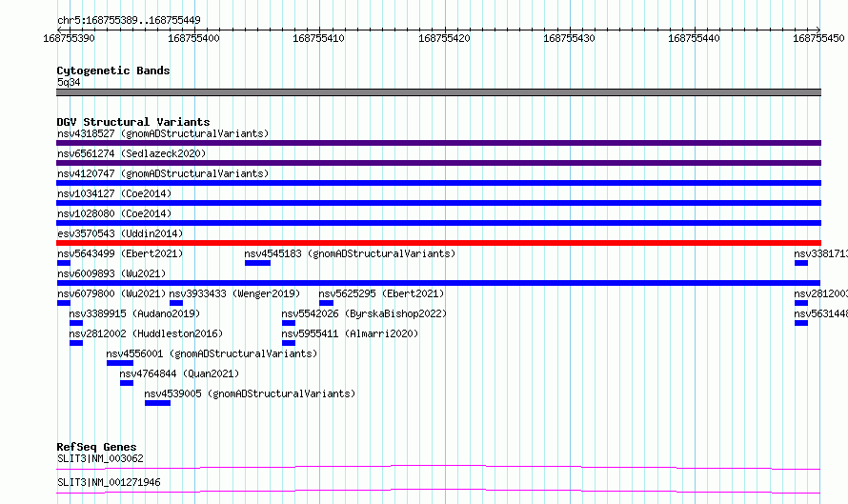Image resolution: width=848 pixels, height=504 pixels.
Task: Click the blue bar under nsv5625295
Action: pyautogui.click(x=326, y=303)
